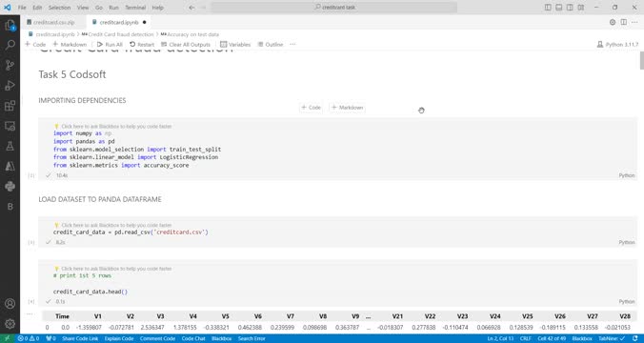Viewport: 644px width, 343px height.
Task: Toggle the Variables panel in notebook toolbar
Action: [235, 45]
